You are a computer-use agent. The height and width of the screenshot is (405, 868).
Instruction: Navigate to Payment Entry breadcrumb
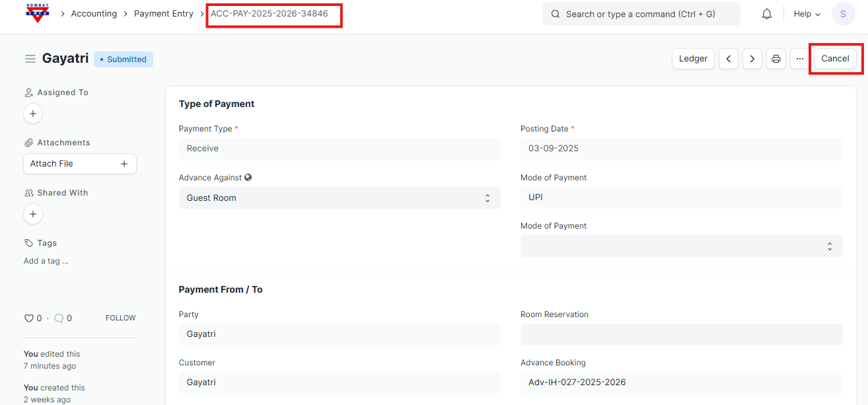[x=164, y=14]
